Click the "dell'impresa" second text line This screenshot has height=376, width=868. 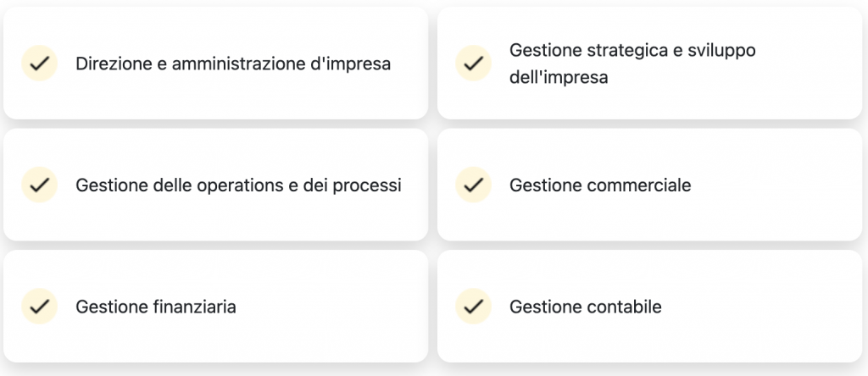[x=559, y=78]
